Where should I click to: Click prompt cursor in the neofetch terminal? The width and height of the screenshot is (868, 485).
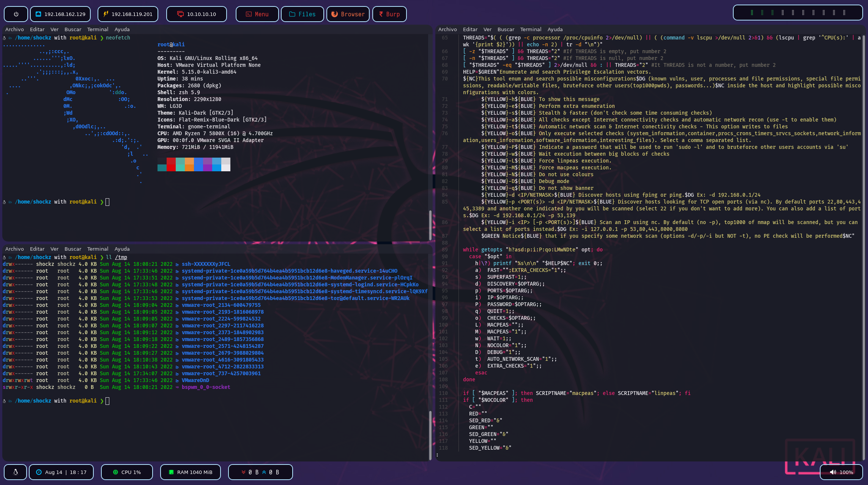pos(107,202)
